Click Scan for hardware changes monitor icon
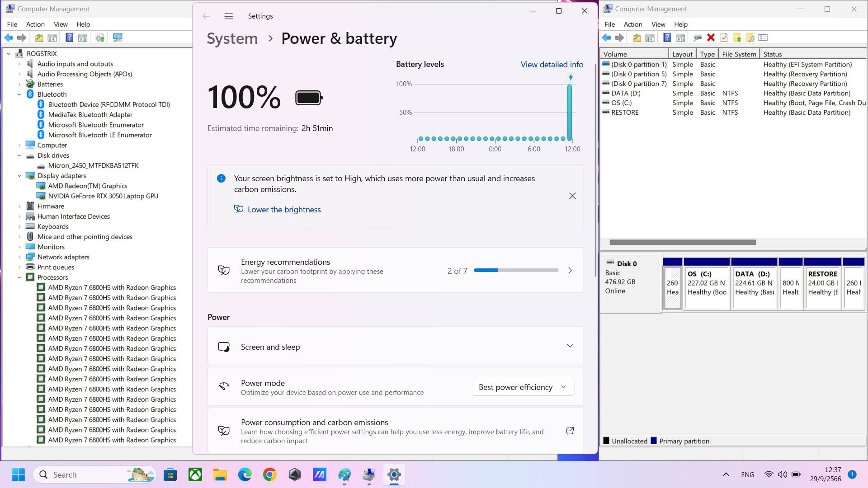 [118, 38]
